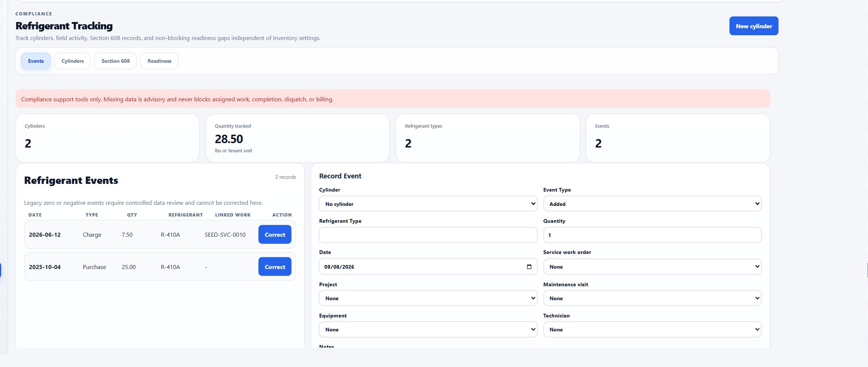Click the LINKED WORK column header
868x367 pixels.
pyautogui.click(x=233, y=215)
